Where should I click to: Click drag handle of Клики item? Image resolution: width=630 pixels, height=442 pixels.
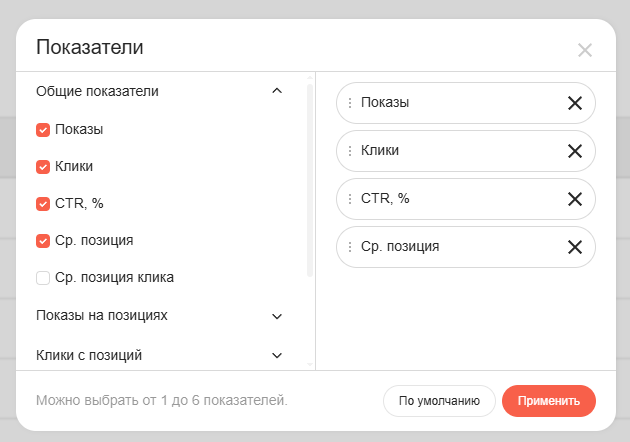(350, 151)
